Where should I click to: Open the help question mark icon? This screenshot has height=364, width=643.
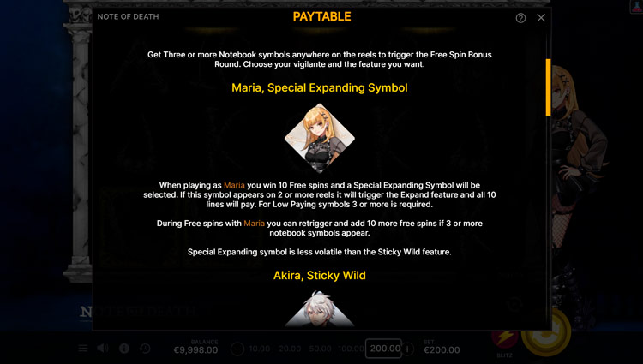click(x=520, y=18)
